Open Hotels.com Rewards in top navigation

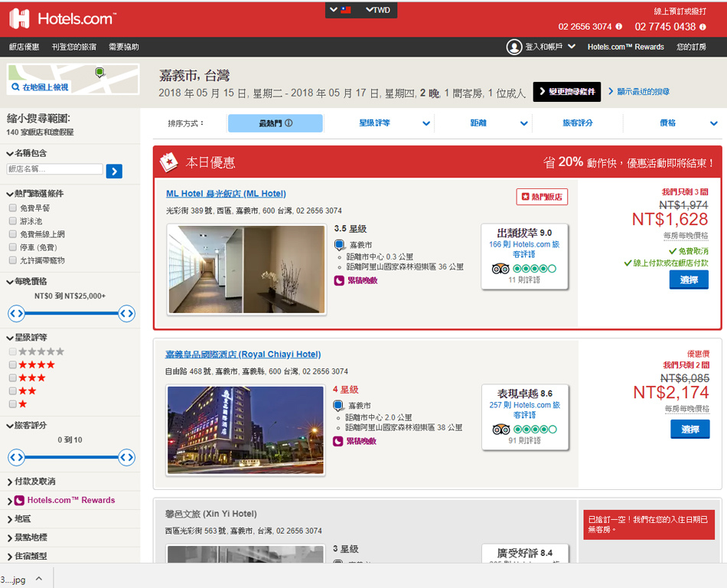click(x=625, y=47)
